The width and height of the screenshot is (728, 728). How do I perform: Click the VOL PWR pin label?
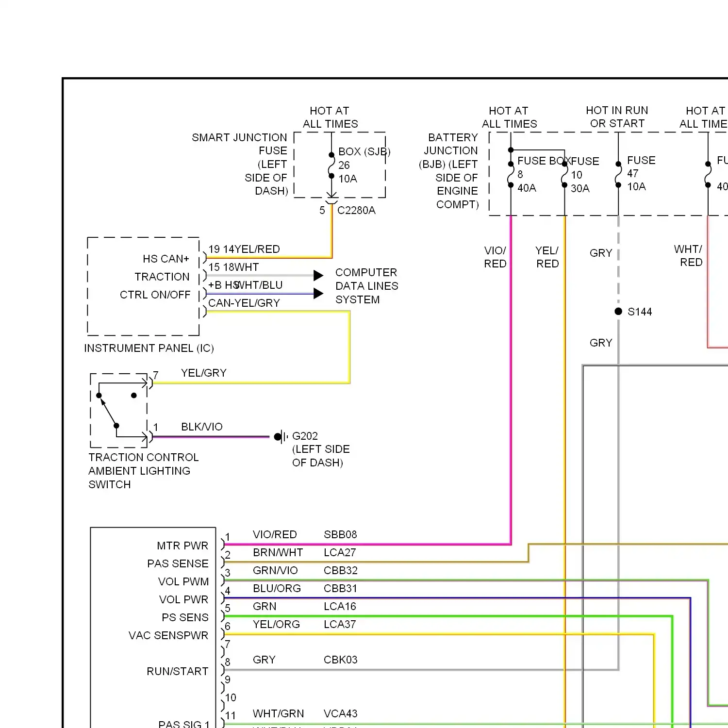tap(183, 599)
